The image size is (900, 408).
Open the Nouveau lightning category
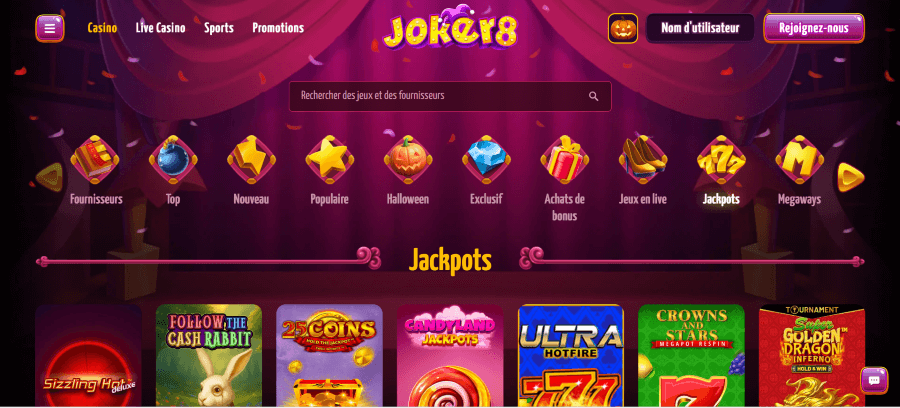(x=251, y=159)
